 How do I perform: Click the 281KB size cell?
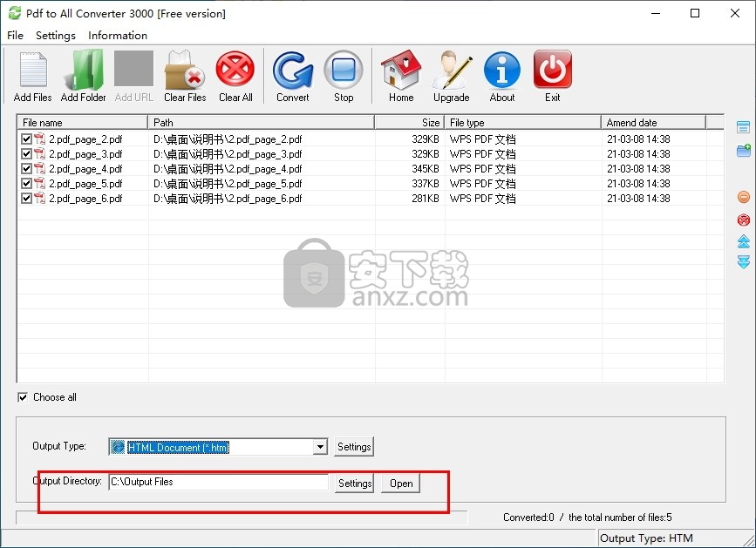pos(426,199)
